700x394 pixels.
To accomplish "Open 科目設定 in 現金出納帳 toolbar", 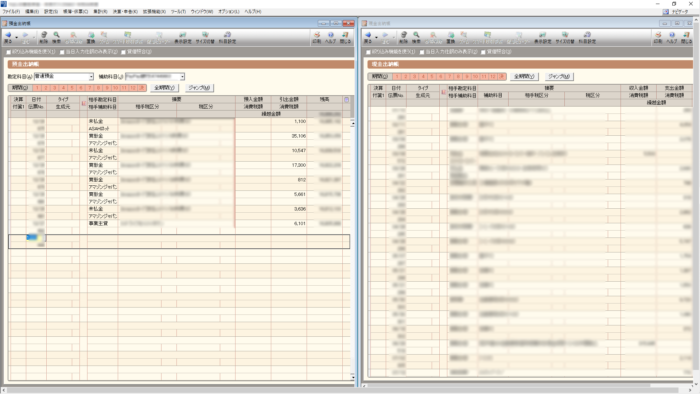I will click(587, 37).
